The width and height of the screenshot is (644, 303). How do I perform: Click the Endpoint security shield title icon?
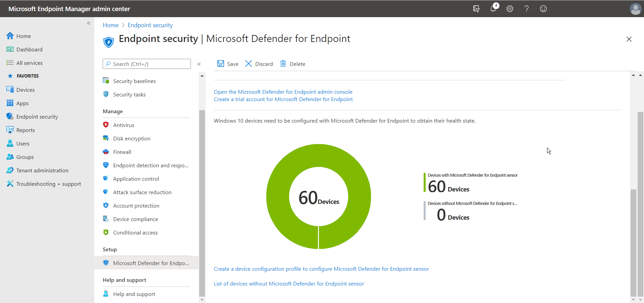[108, 42]
